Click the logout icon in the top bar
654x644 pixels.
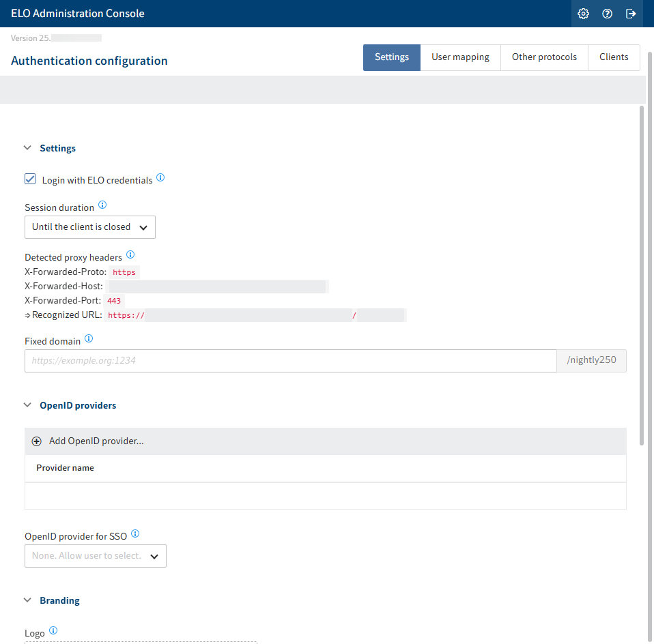coord(631,13)
